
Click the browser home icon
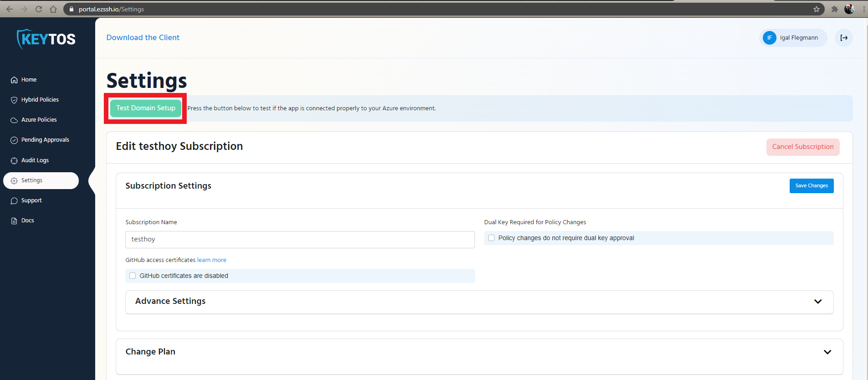(x=53, y=9)
